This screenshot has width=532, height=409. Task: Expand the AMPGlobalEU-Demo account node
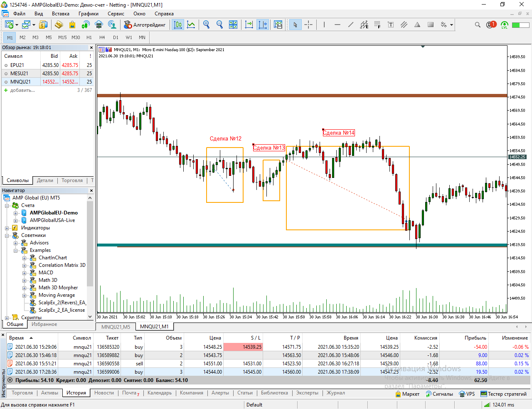coord(15,213)
